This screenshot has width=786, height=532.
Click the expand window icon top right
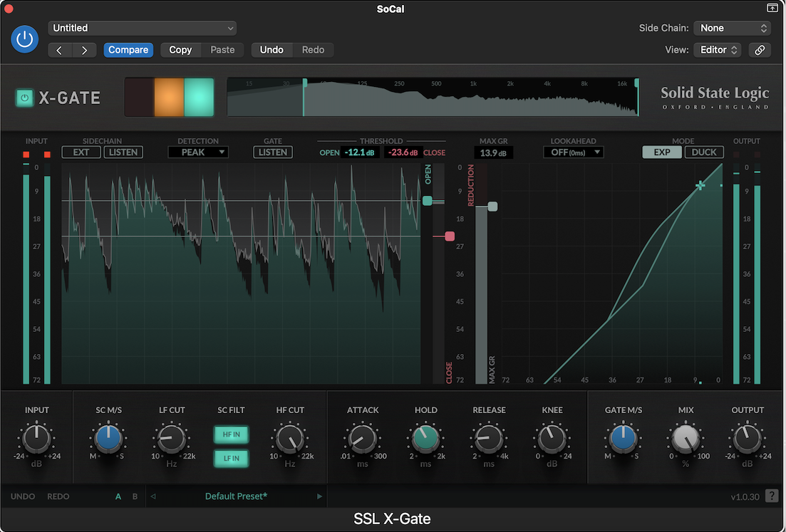pyautogui.click(x=772, y=9)
